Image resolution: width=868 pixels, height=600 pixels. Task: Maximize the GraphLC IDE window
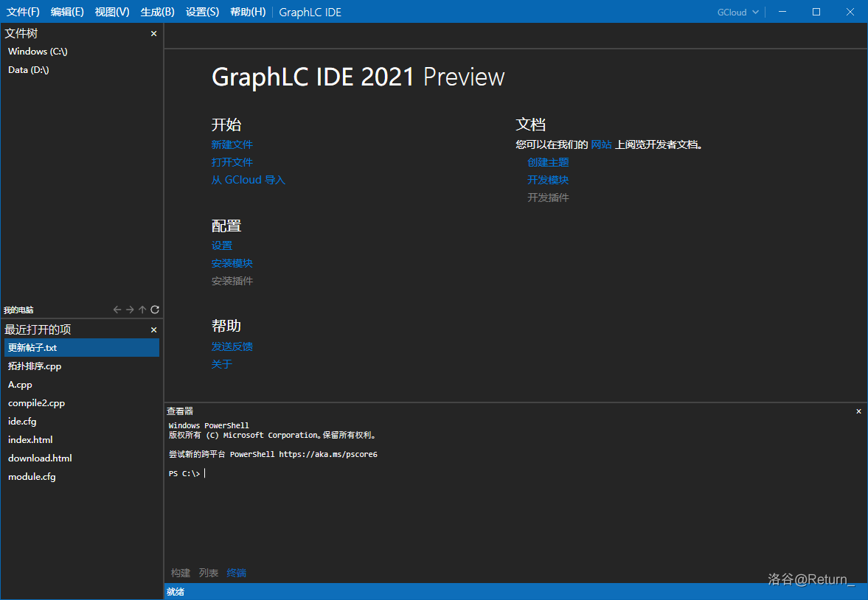(x=816, y=12)
